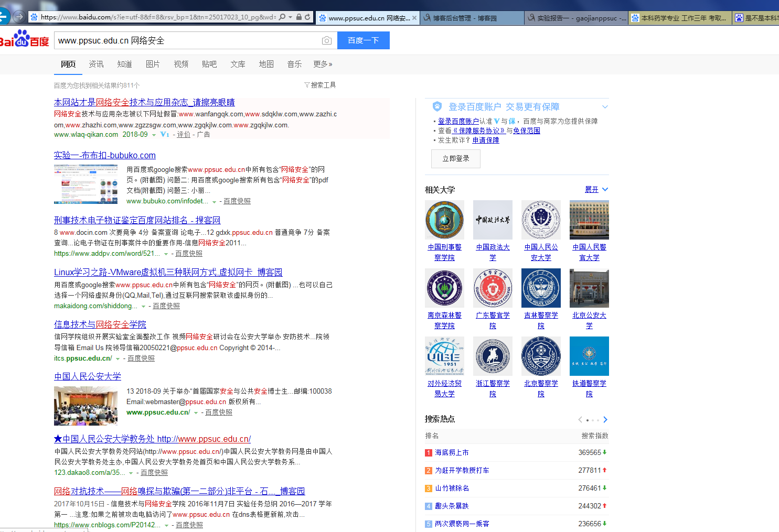Open the 中国人民公安大学教务处 result link
This screenshot has height=532, width=779.
point(152,439)
